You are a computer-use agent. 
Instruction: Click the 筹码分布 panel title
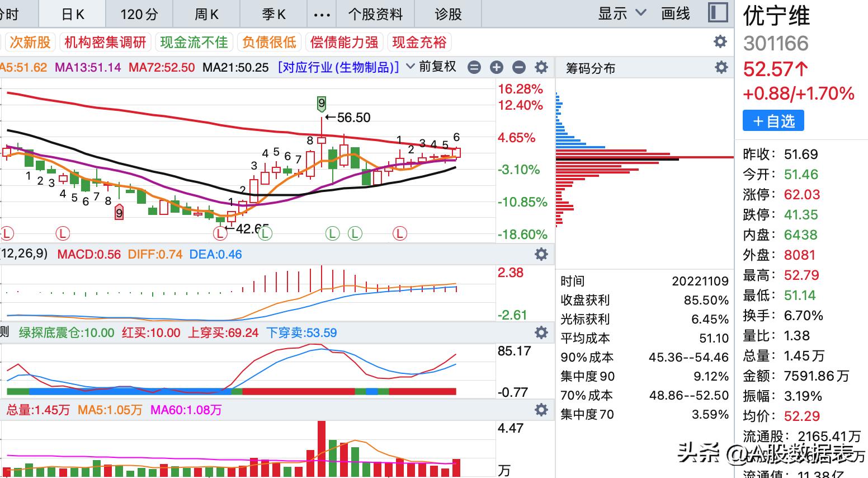pyautogui.click(x=590, y=68)
